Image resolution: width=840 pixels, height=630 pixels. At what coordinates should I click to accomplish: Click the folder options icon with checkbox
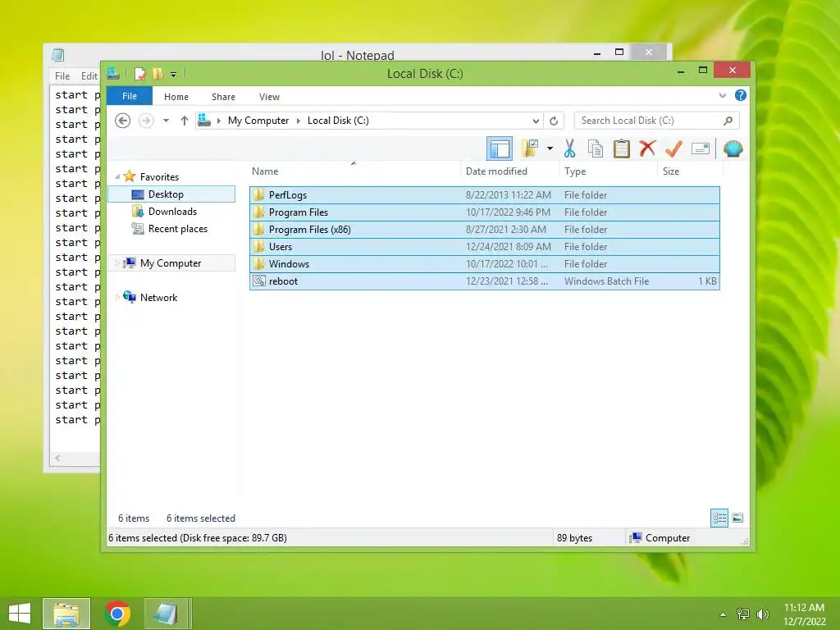tap(531, 148)
